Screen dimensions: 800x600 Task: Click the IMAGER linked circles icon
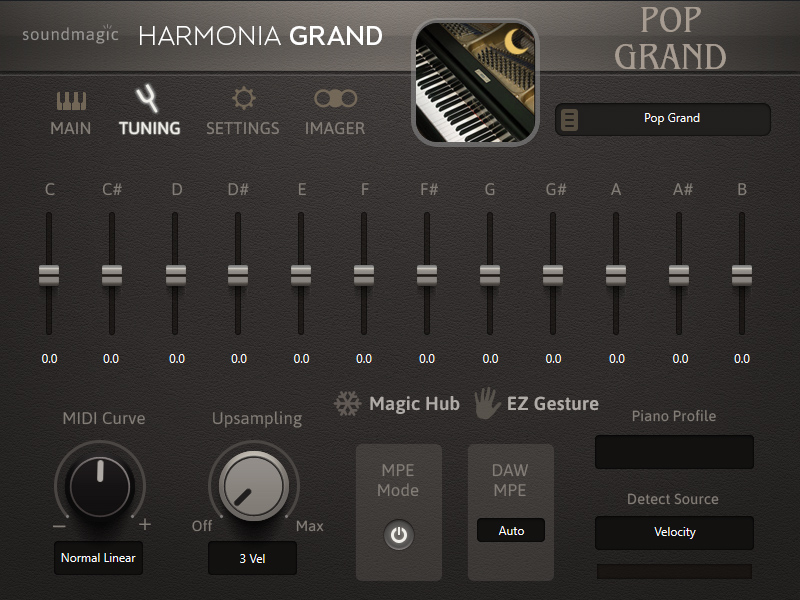[x=335, y=98]
